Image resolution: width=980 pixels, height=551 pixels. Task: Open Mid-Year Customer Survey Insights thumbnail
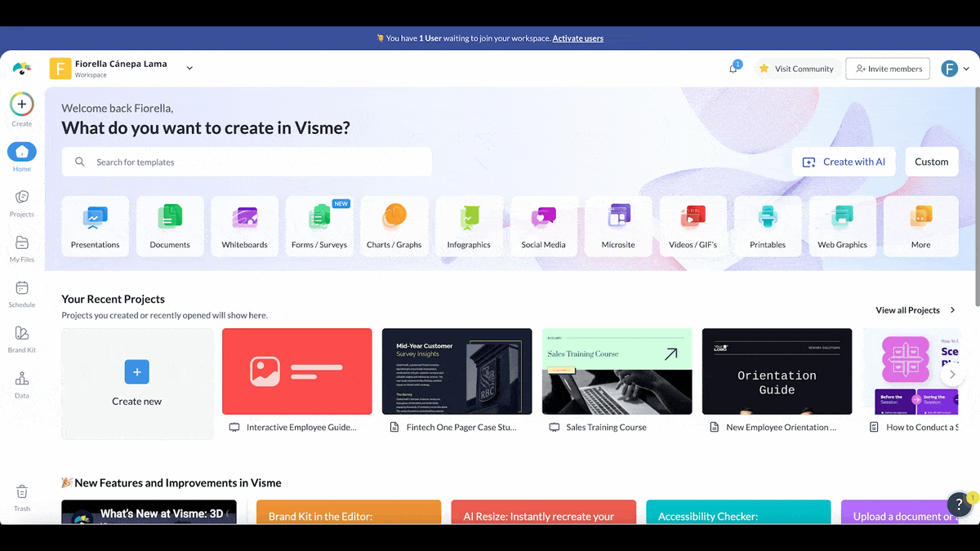[x=457, y=371]
